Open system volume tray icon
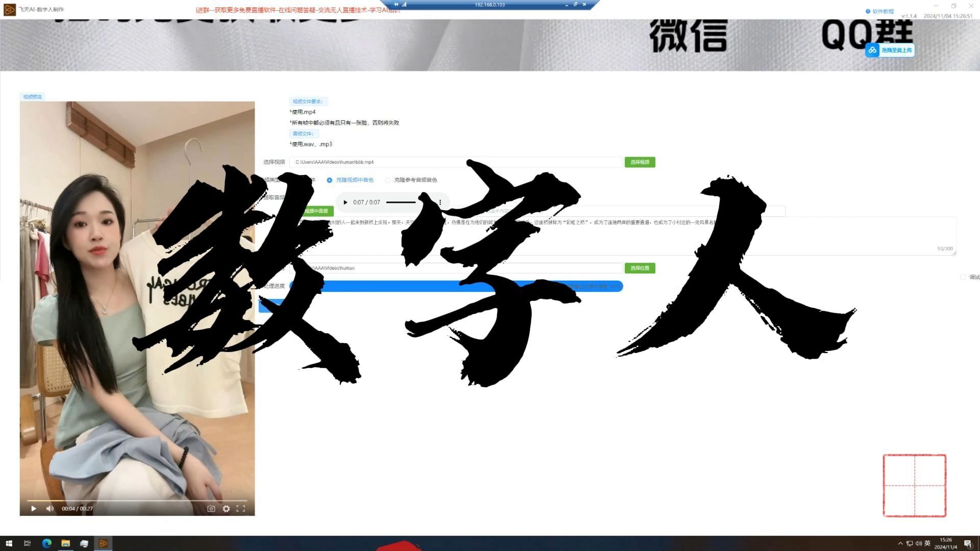Viewport: 980px width, 551px height. (x=919, y=543)
